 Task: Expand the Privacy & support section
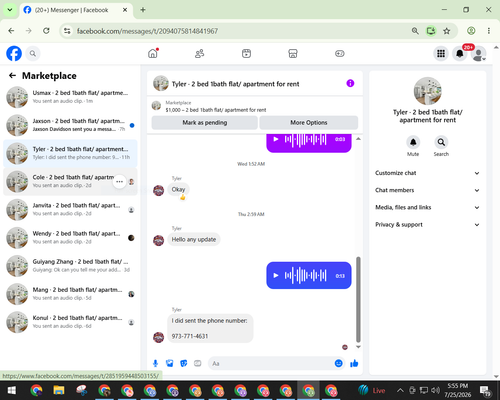pyautogui.click(x=427, y=225)
